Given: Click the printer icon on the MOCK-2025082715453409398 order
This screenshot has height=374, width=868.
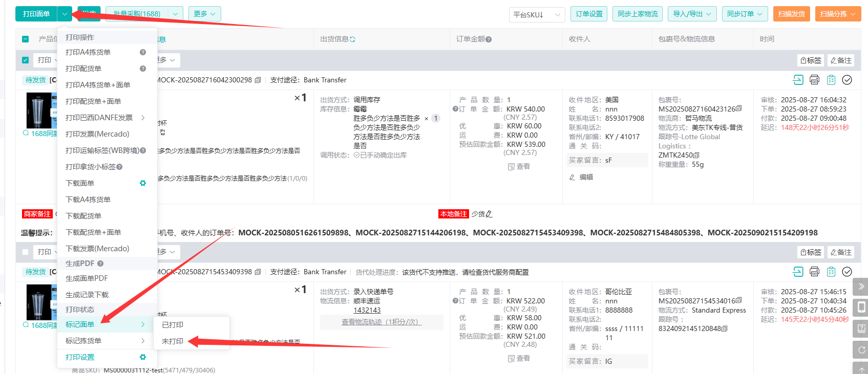Looking at the screenshot, I should tap(814, 271).
